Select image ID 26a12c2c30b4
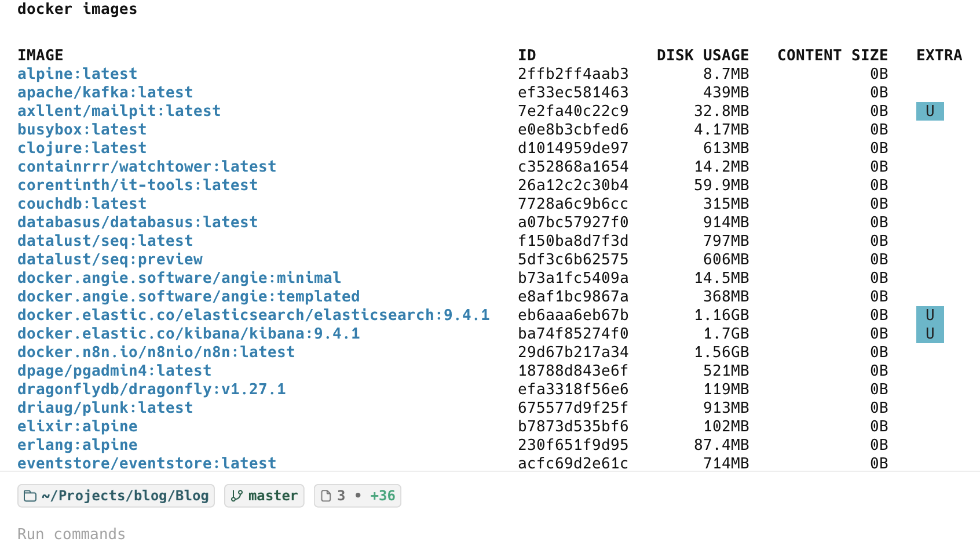 pyautogui.click(x=573, y=186)
